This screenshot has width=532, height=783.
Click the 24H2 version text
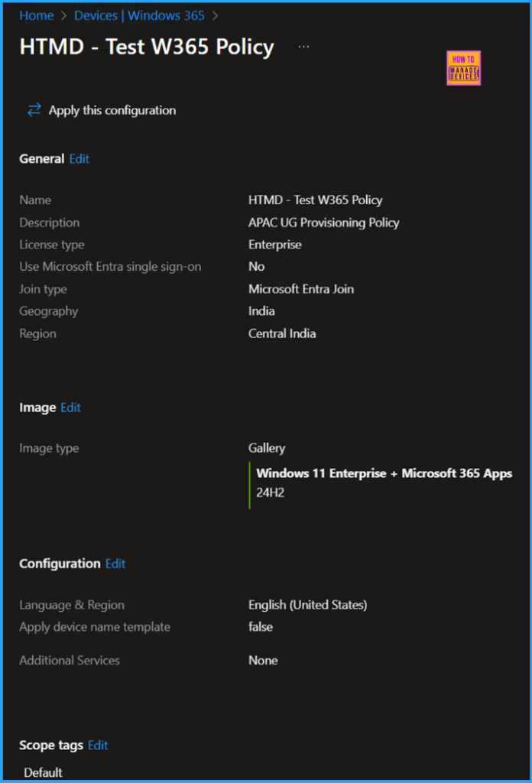pos(271,493)
